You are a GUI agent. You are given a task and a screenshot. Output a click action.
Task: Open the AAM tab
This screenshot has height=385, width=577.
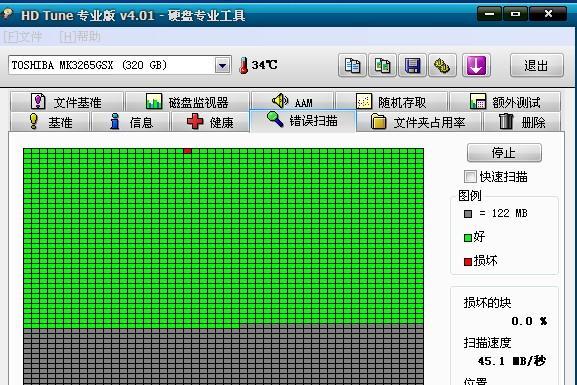pos(293,102)
